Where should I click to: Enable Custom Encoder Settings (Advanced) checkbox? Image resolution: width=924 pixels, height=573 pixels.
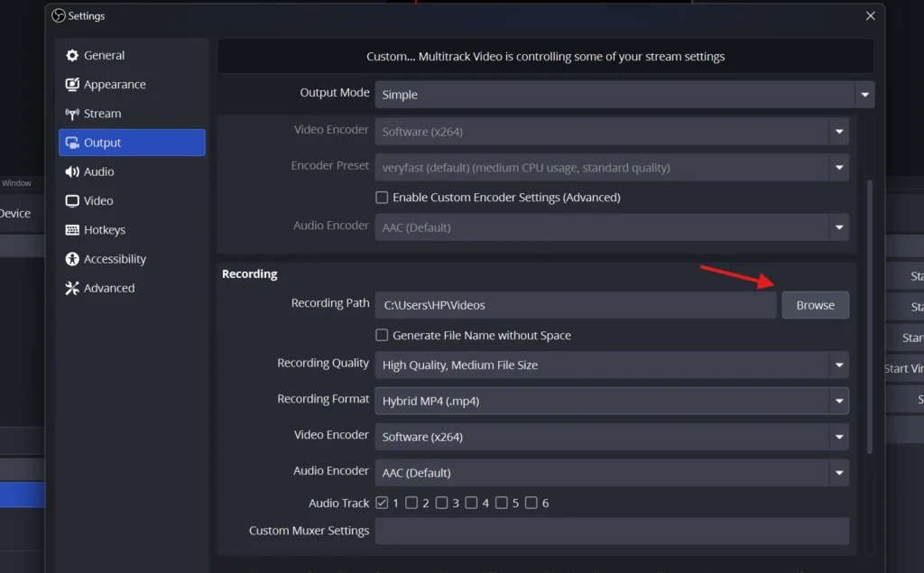[382, 198]
